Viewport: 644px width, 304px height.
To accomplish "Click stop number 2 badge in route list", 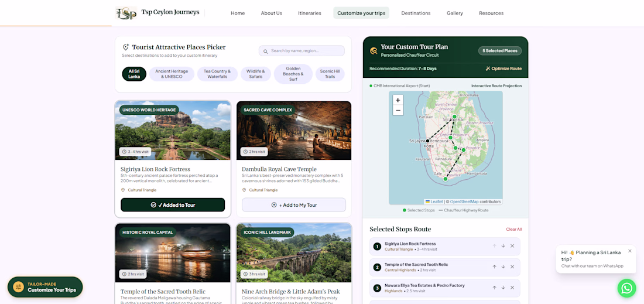I will pos(377,268).
